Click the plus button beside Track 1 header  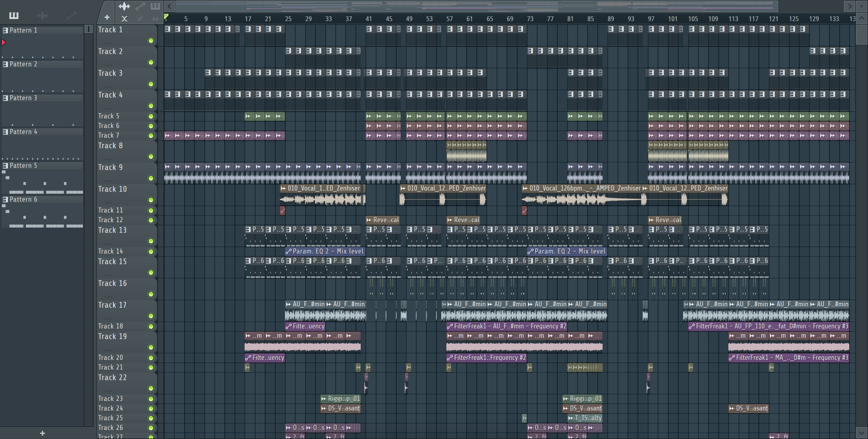coord(107,17)
